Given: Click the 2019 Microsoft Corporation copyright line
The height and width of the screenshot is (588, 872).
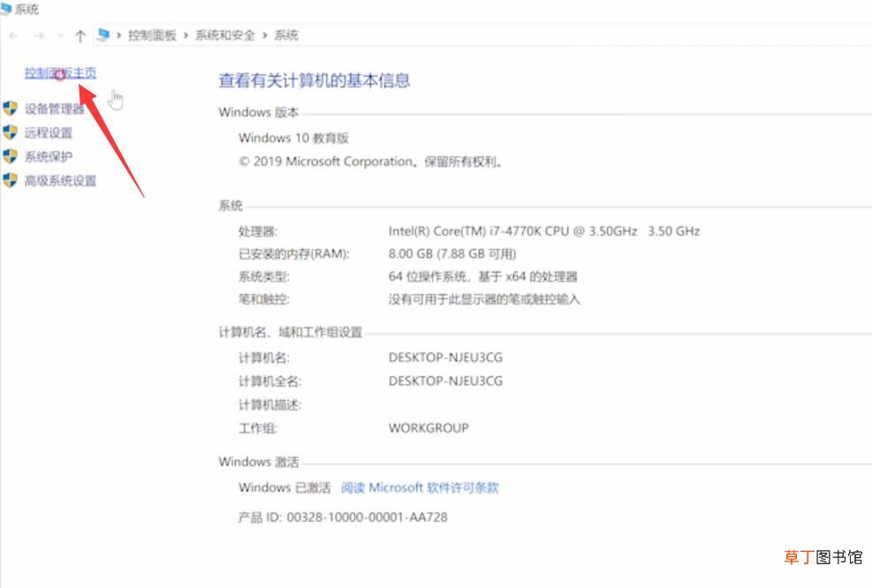Looking at the screenshot, I should click(x=370, y=162).
